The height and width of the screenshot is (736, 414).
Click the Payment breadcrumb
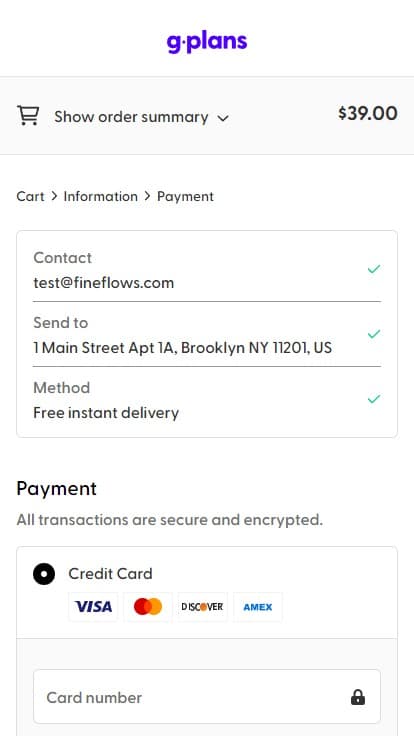(185, 196)
